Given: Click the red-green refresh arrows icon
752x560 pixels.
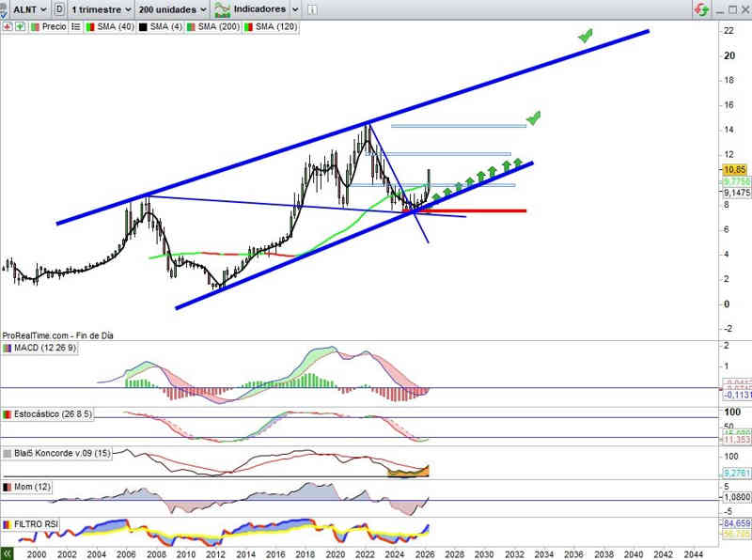Looking at the screenshot, I should (700, 9).
